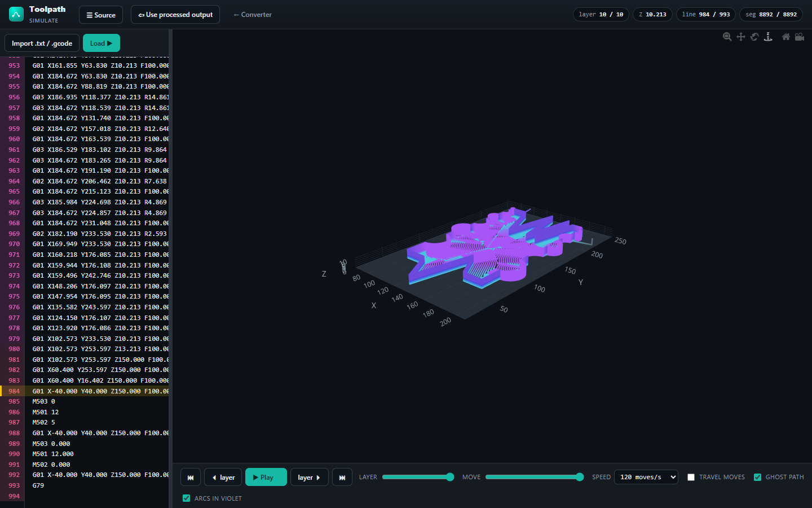812x508 pixels.
Task: Select the turntable rotation (Z axis) tool
Action: [x=768, y=37]
